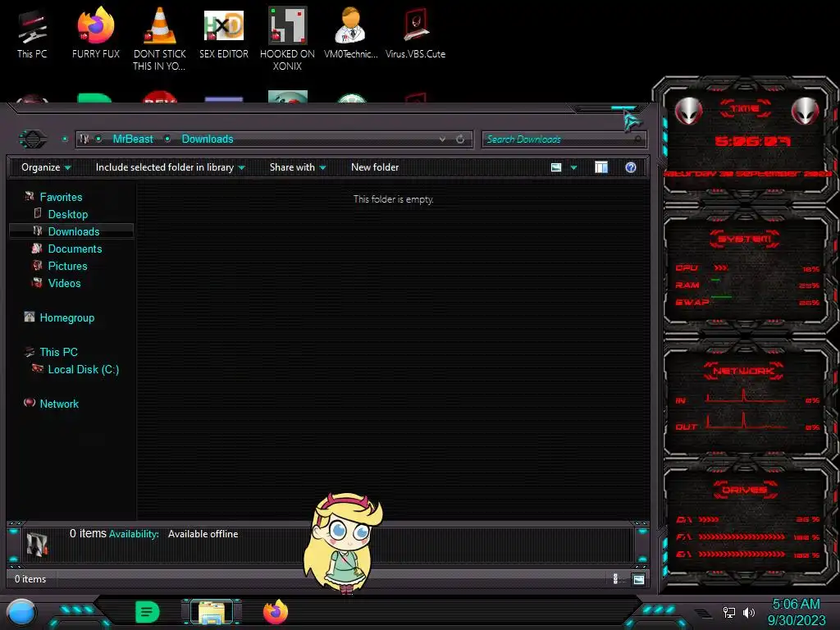Select Desktop under Favorites
840x630 pixels.
67,214
